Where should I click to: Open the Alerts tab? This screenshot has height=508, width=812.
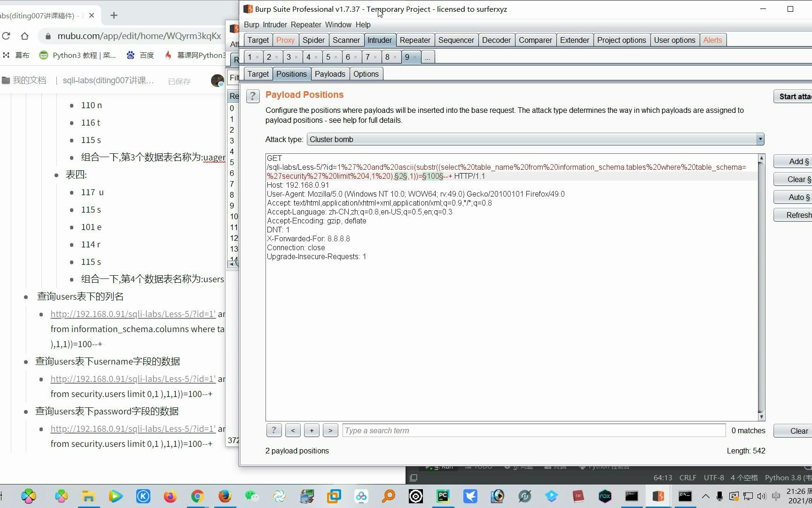coord(712,40)
